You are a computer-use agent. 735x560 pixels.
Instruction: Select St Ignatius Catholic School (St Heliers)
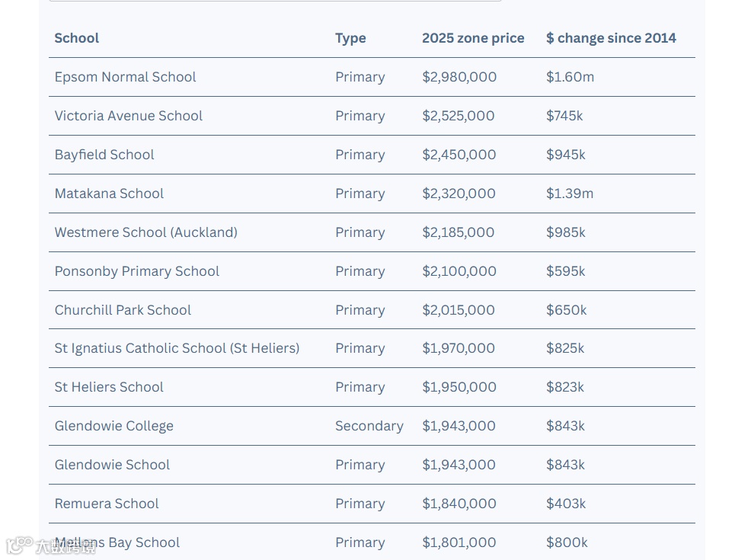coord(177,348)
